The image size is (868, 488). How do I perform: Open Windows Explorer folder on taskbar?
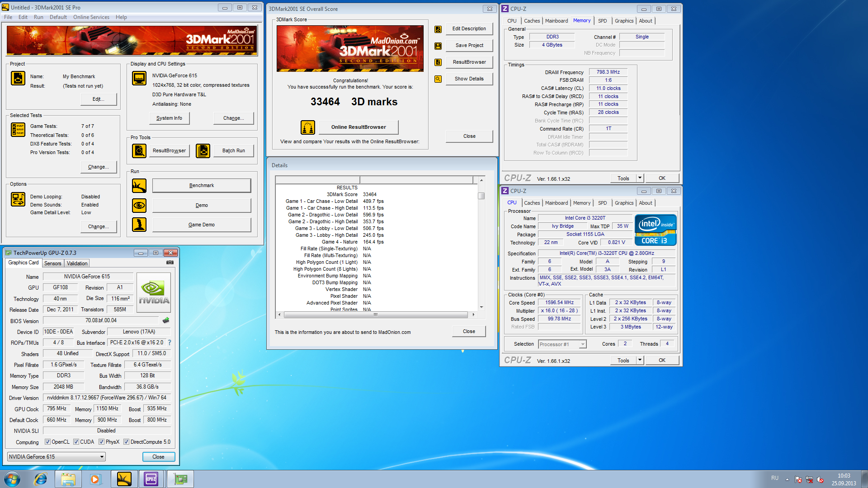pyautogui.click(x=68, y=479)
